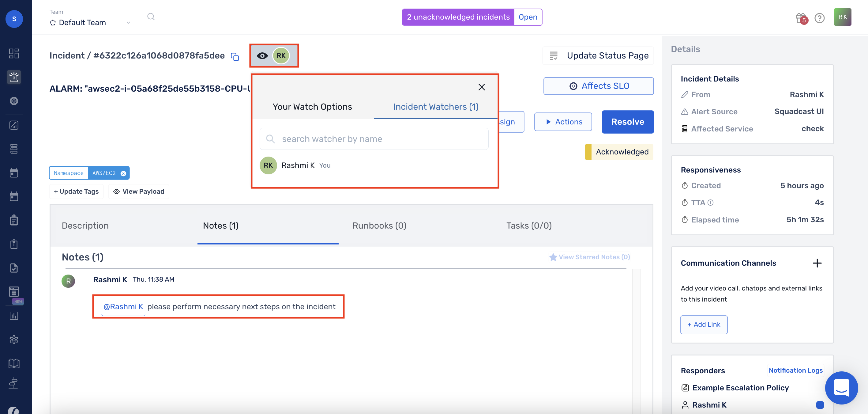This screenshot has height=414, width=868.
Task: Select the Dashboard icon in the sidebar
Action: [14, 53]
